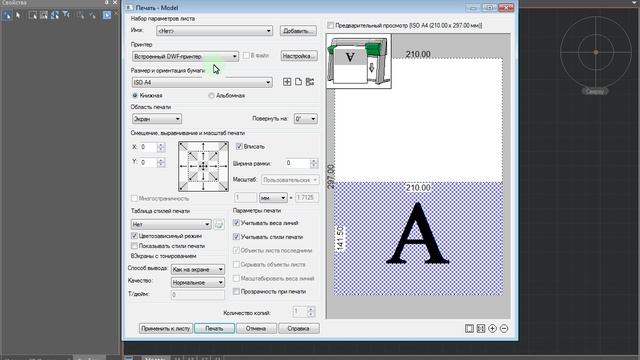
Task: Select the Альбомная landscape orientation
Action: click(211, 96)
